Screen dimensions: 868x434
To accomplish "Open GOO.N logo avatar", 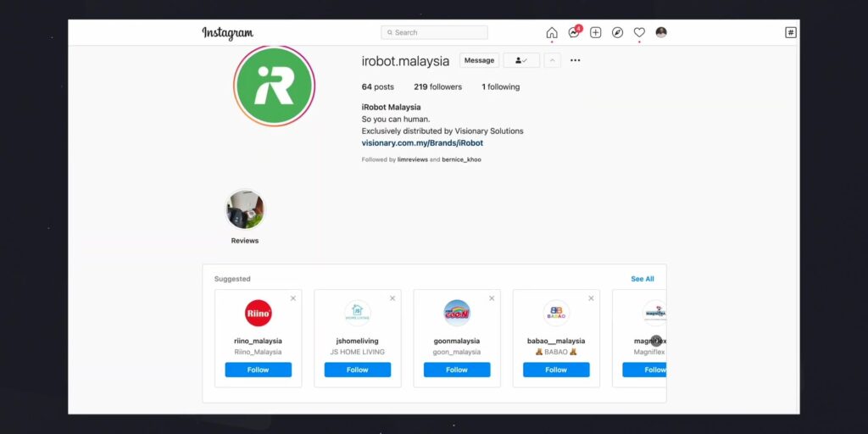I will 457,314.
